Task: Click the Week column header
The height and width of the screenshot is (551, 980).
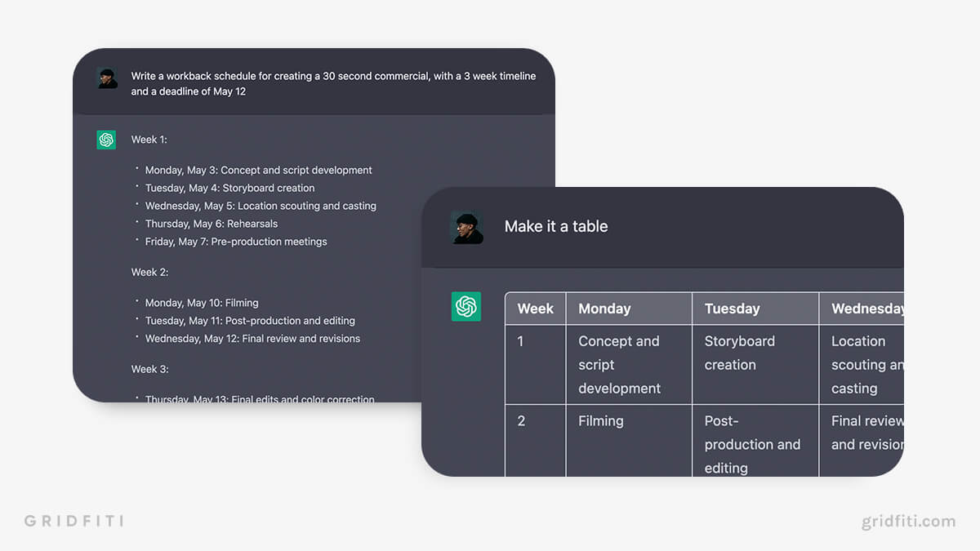Action: click(x=536, y=309)
